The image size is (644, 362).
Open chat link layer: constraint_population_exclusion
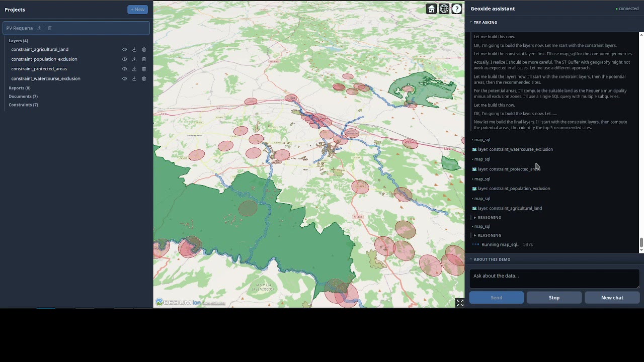point(514,189)
